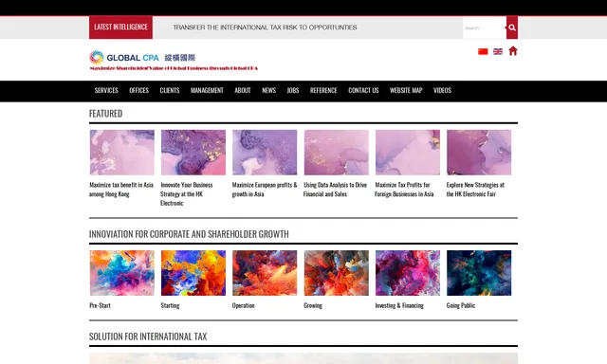Click thumbnail above 'Explore New Strategies'
Image resolution: width=607 pixels, height=364 pixels.
pyautogui.click(x=479, y=153)
